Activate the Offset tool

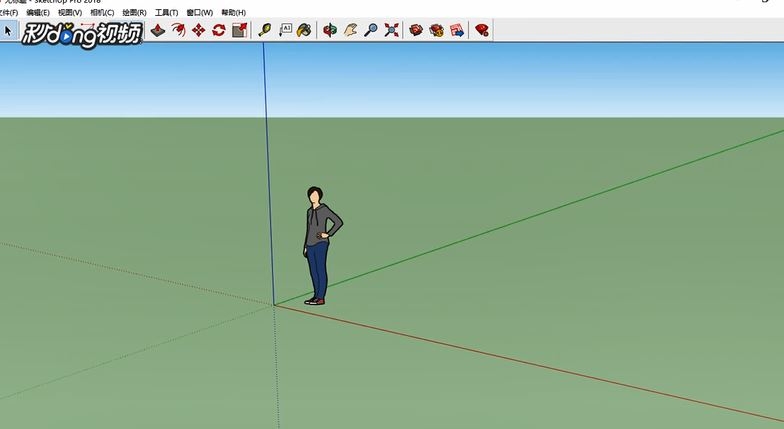coord(178,30)
